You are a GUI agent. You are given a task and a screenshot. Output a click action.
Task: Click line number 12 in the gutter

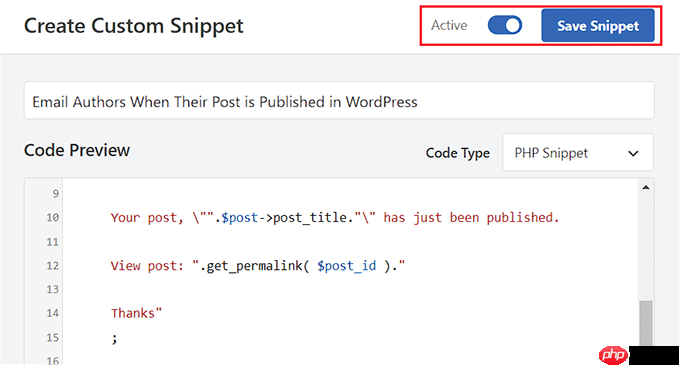point(52,265)
